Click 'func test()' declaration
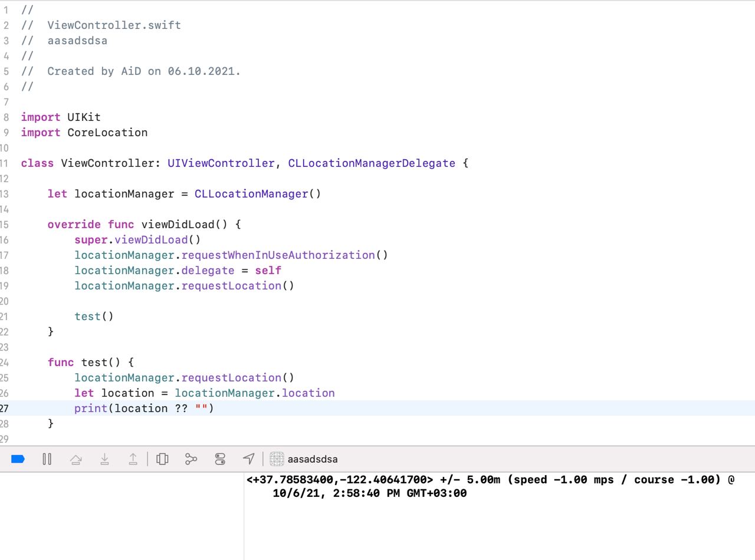 click(x=91, y=363)
